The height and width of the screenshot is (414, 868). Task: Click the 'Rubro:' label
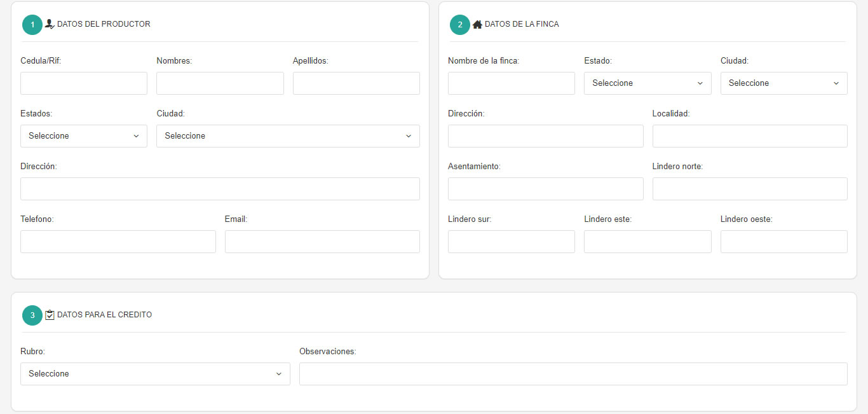32,352
